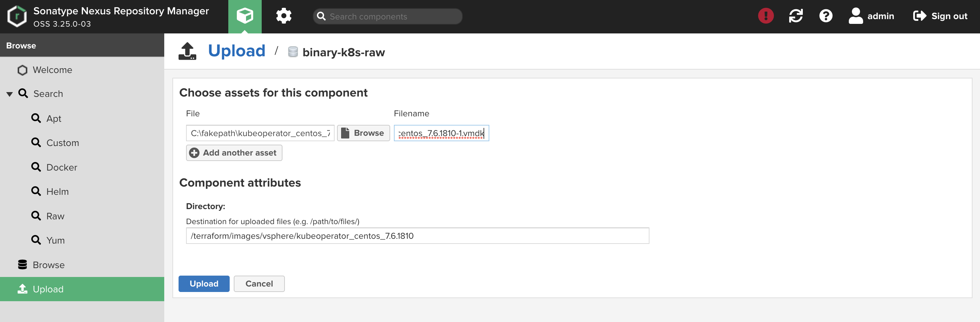Click the Helm search magnifier icon

(x=36, y=191)
